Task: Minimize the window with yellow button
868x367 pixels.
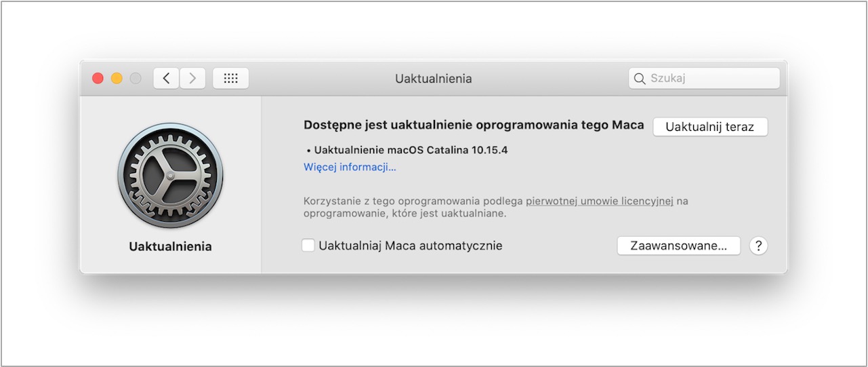Action: coord(117,79)
